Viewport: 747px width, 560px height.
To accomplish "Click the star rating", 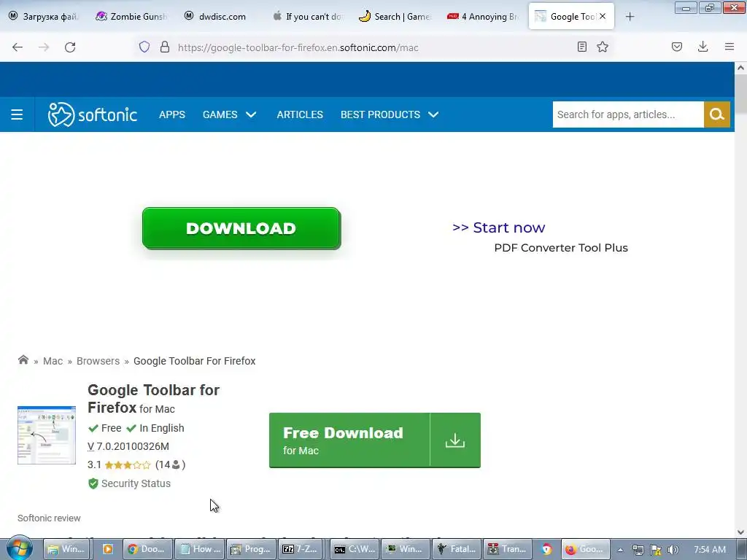I will [127, 464].
